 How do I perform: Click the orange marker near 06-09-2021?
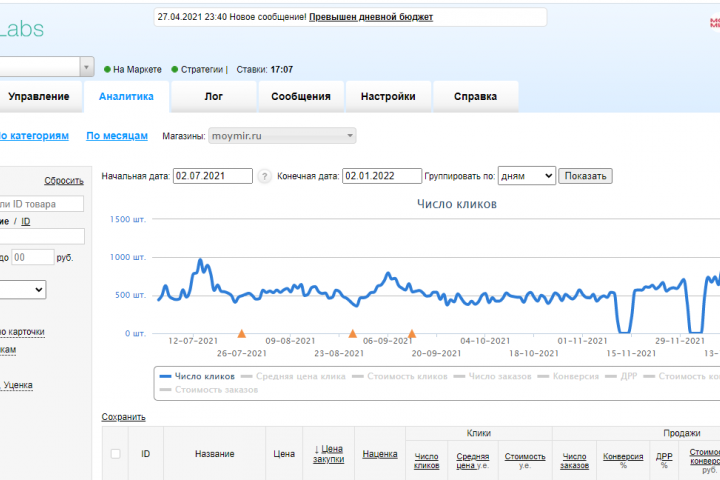click(412, 333)
